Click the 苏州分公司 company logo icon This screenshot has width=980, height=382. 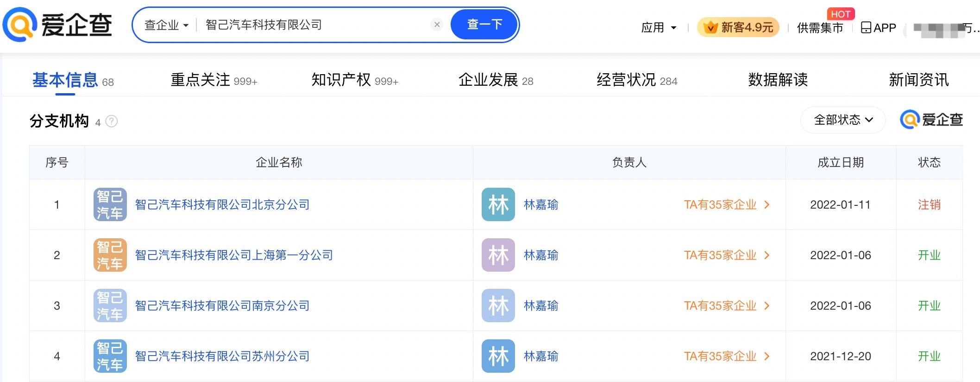tap(110, 356)
